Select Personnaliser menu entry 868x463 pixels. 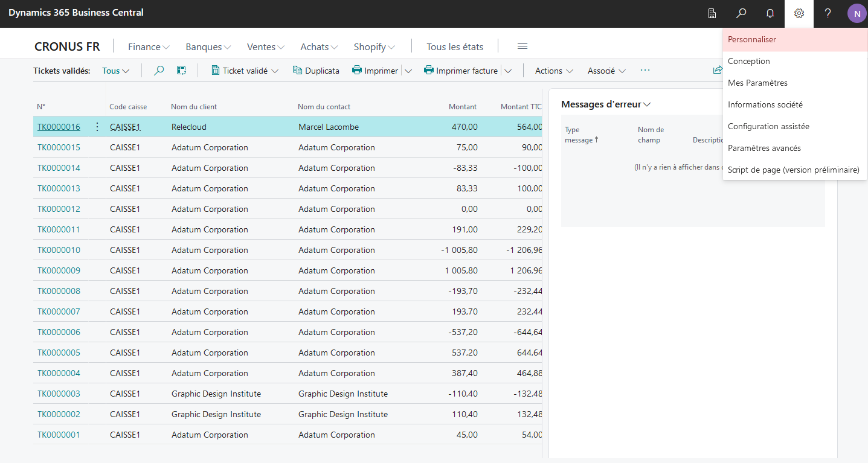click(795, 39)
